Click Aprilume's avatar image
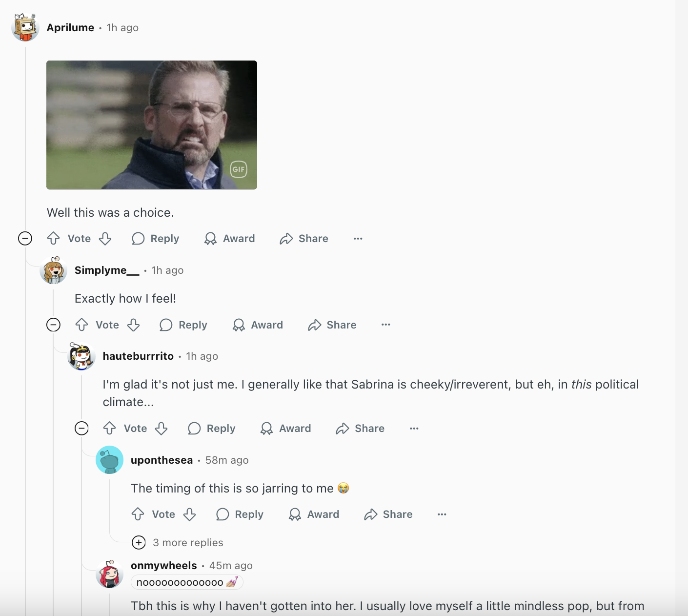 point(25,27)
